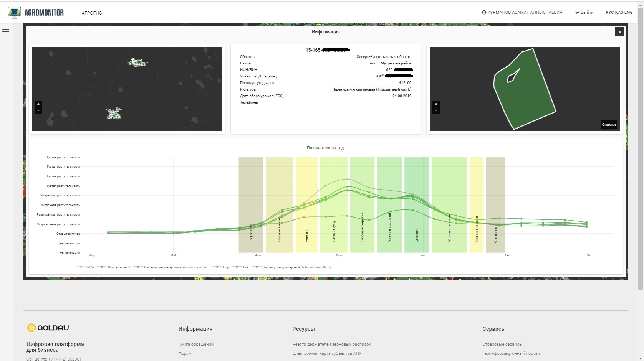Click the Выйти logout link
Image resolution: width=644 pixels, height=361 pixels.
point(584,12)
